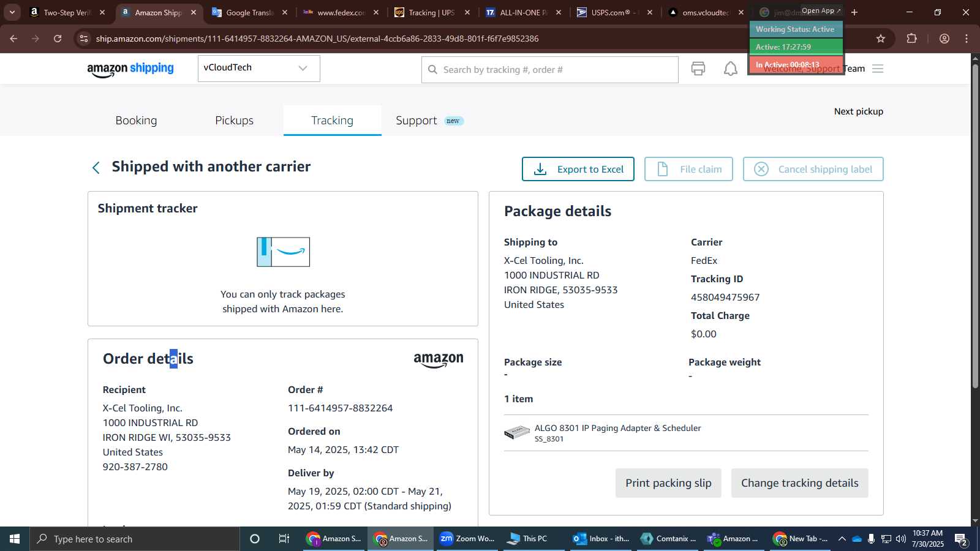Open the Windows Start menu

coord(15,539)
